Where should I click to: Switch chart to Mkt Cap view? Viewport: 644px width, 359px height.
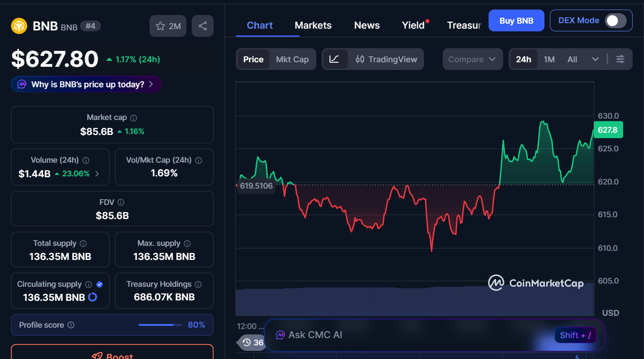[x=292, y=59]
